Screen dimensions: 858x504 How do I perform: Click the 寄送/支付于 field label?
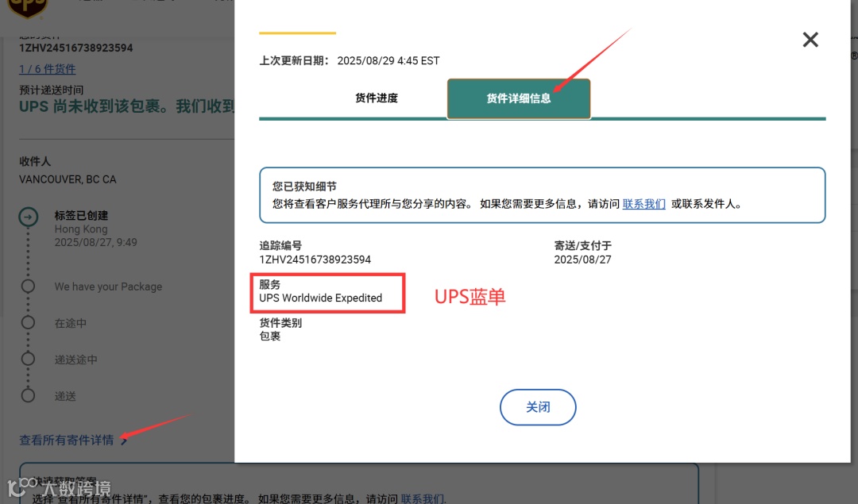click(x=583, y=245)
